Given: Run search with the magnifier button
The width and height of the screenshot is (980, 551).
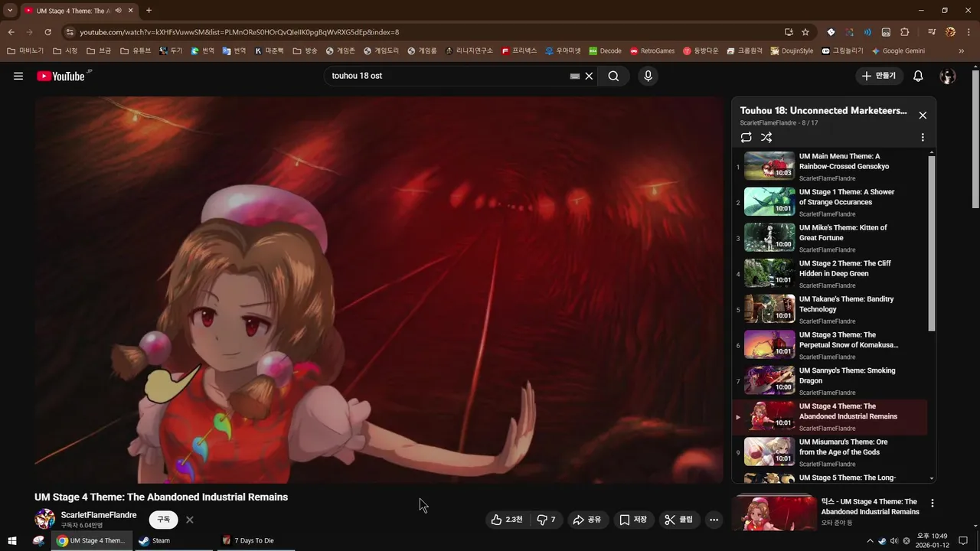Looking at the screenshot, I should tap(614, 76).
